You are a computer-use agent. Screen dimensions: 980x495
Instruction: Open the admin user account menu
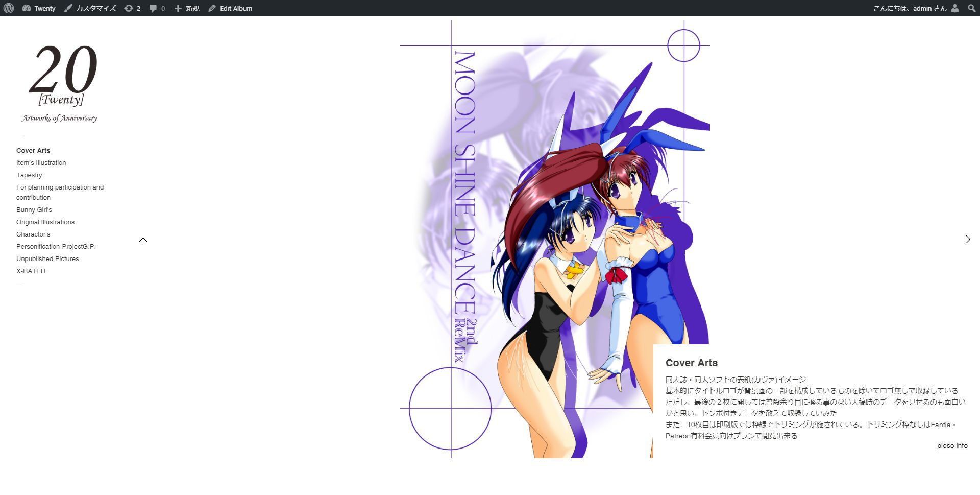point(917,8)
